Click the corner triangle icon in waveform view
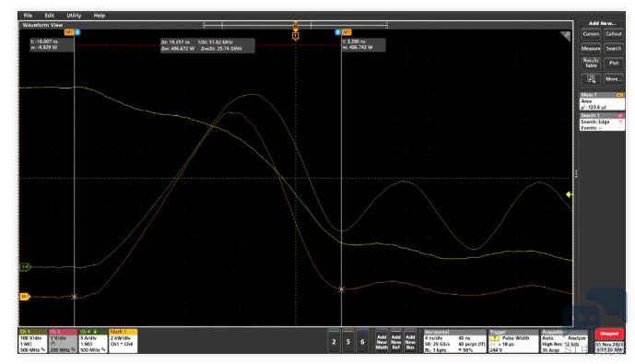Image resolution: width=635 pixels, height=364 pixels. 565,37
